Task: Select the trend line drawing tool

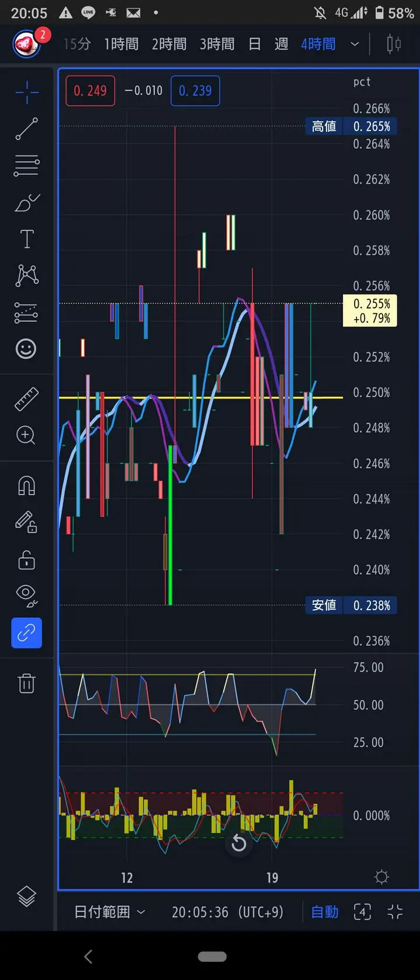Action: 27,129
